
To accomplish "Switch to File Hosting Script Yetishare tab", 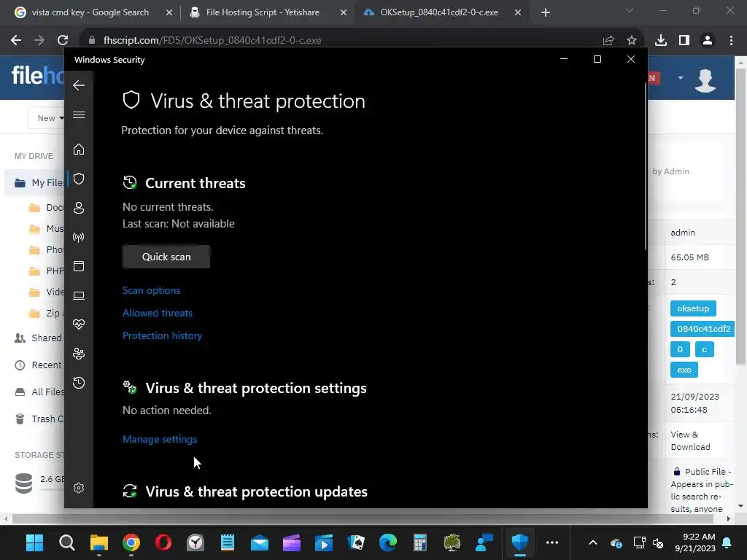I will [x=262, y=12].
